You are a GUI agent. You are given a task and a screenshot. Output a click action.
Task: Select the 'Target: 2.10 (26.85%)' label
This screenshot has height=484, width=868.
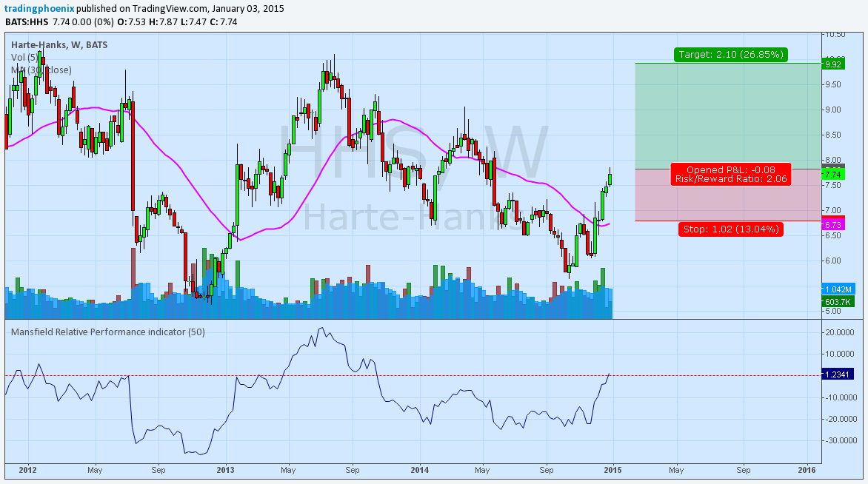(x=731, y=54)
